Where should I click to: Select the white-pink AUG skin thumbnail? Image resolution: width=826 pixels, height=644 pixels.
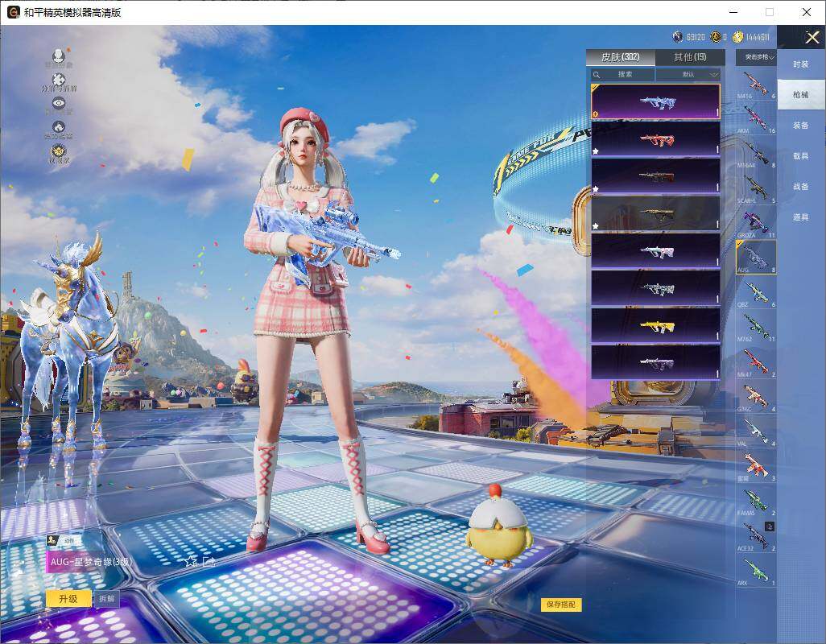tap(655, 250)
